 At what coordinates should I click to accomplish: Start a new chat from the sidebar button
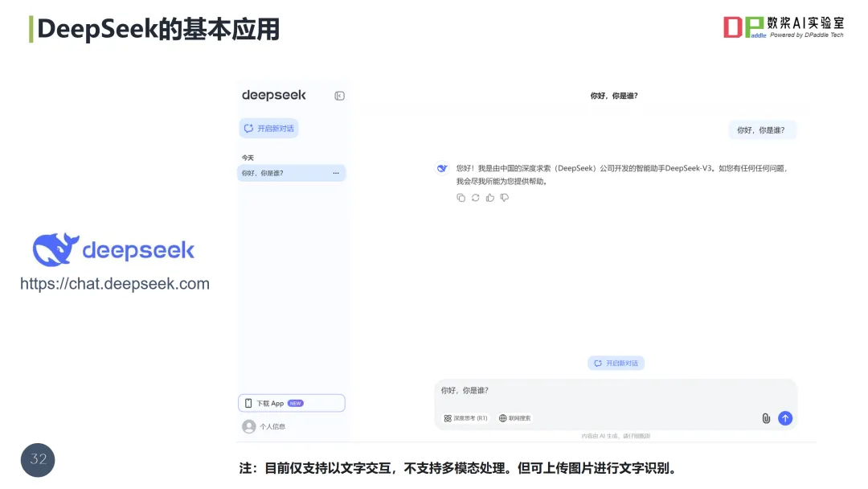pyautogui.click(x=269, y=128)
